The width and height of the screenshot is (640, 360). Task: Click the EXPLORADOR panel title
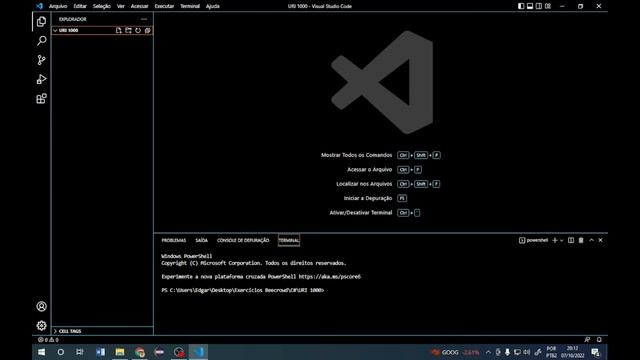(x=72, y=19)
